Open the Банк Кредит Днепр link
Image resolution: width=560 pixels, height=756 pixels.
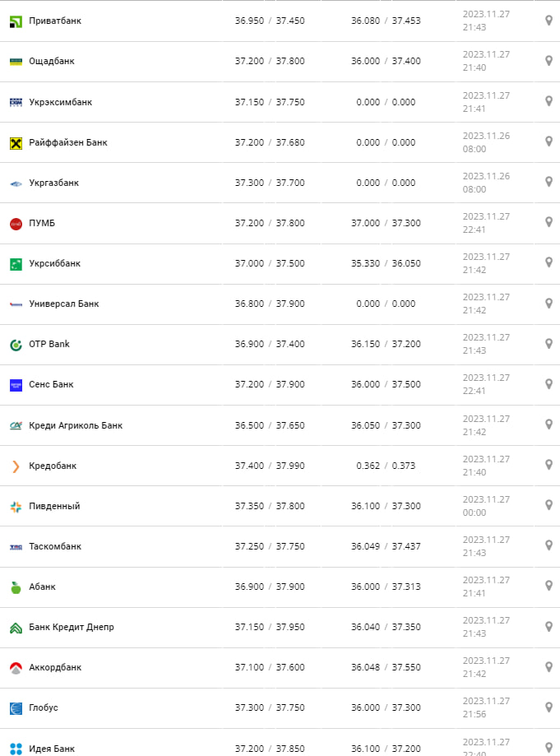(x=71, y=627)
